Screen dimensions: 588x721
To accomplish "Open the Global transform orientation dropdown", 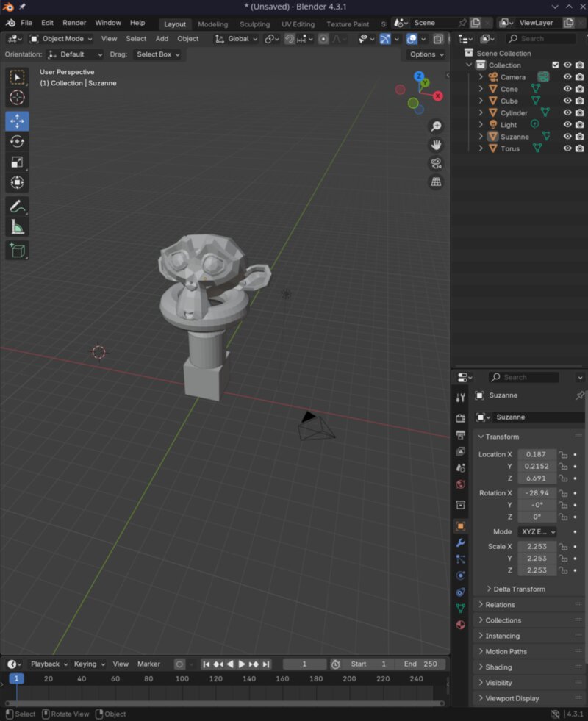I will point(237,39).
